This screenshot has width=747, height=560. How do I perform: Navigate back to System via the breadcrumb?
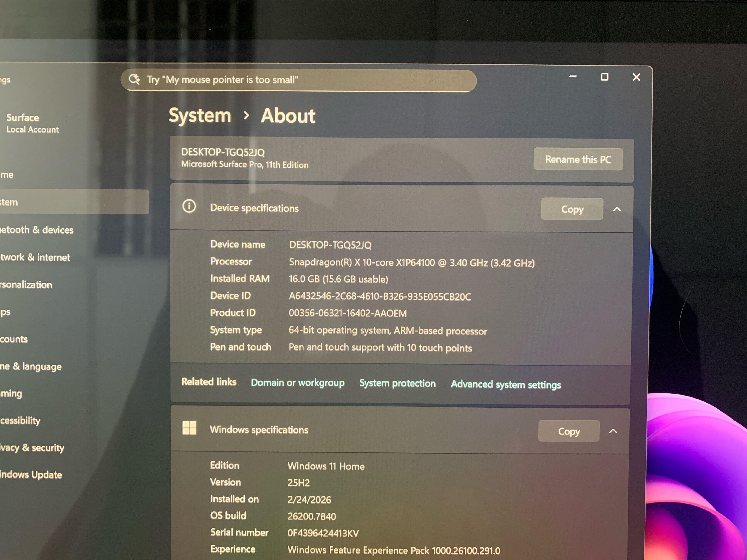(x=200, y=115)
